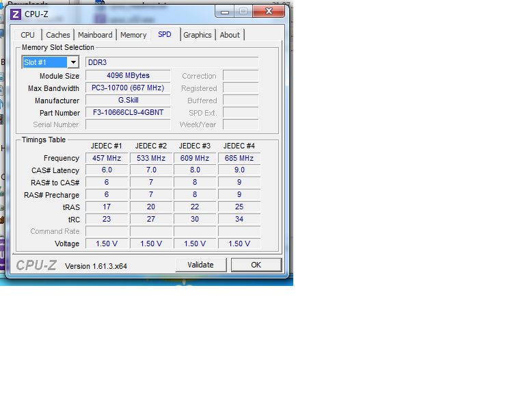The image size is (525, 420).
Task: Confirm with the OK button
Action: click(256, 265)
